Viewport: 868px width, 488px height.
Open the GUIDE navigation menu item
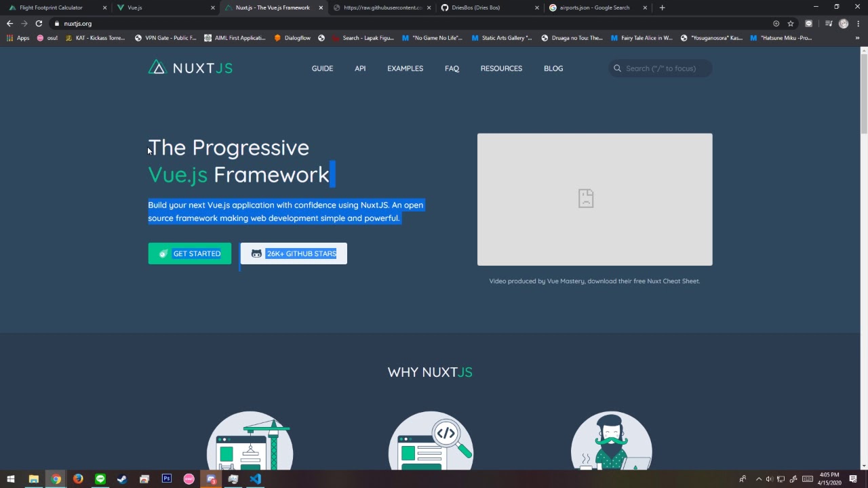(322, 68)
